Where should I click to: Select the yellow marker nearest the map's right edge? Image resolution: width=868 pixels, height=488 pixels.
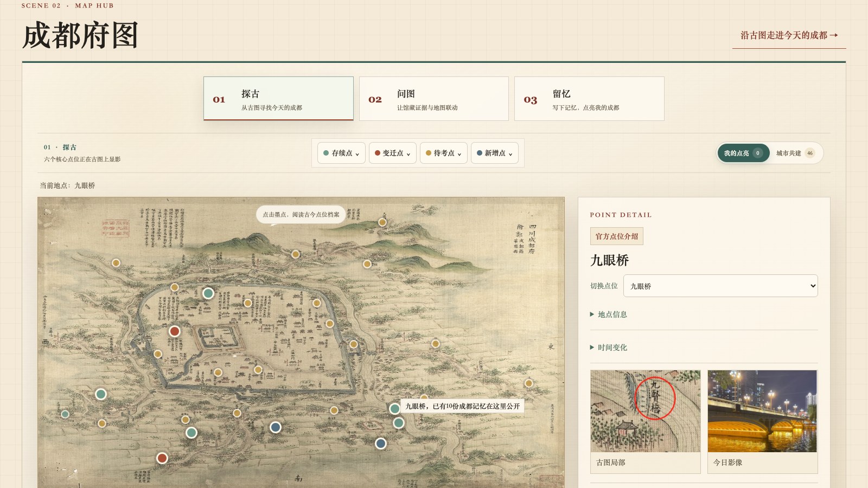click(529, 383)
